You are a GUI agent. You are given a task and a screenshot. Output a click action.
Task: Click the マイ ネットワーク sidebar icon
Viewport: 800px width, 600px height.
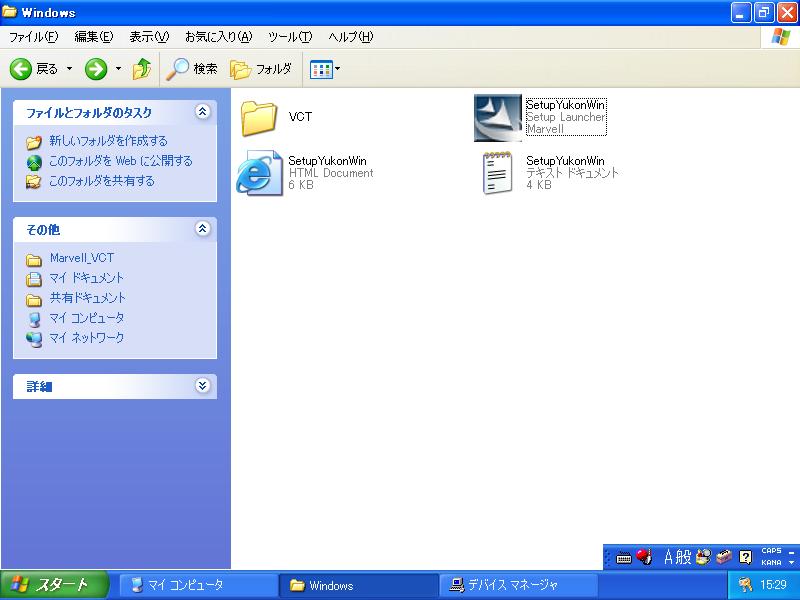pyautogui.click(x=34, y=339)
